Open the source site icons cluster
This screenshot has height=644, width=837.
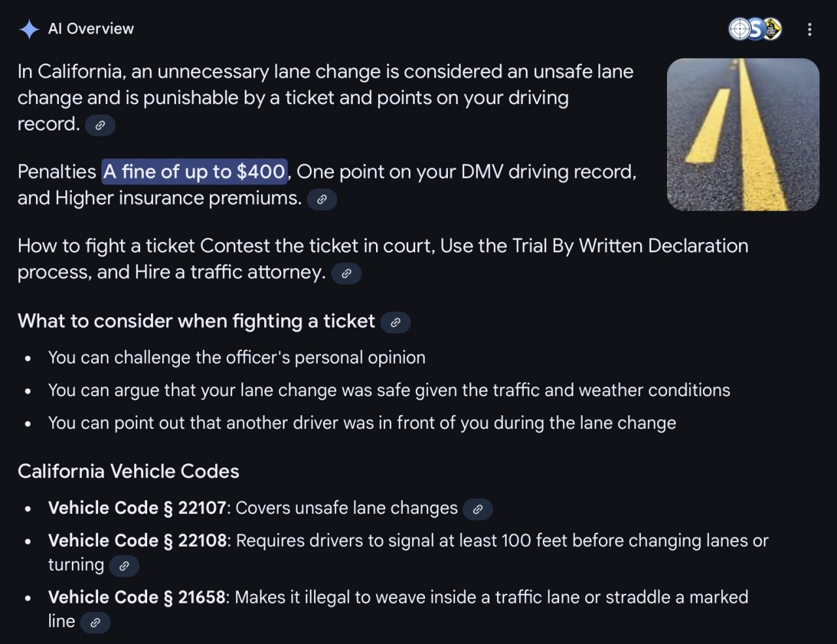(x=755, y=29)
